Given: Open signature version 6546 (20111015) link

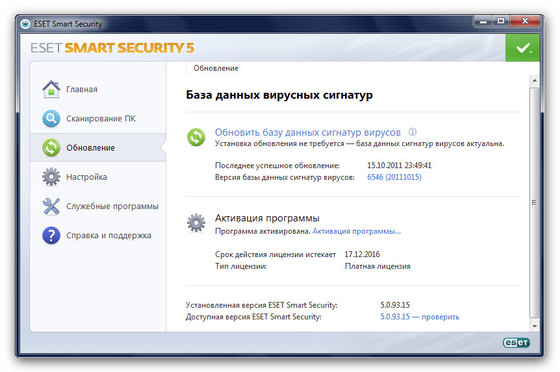Looking at the screenshot, I should click(x=394, y=177).
